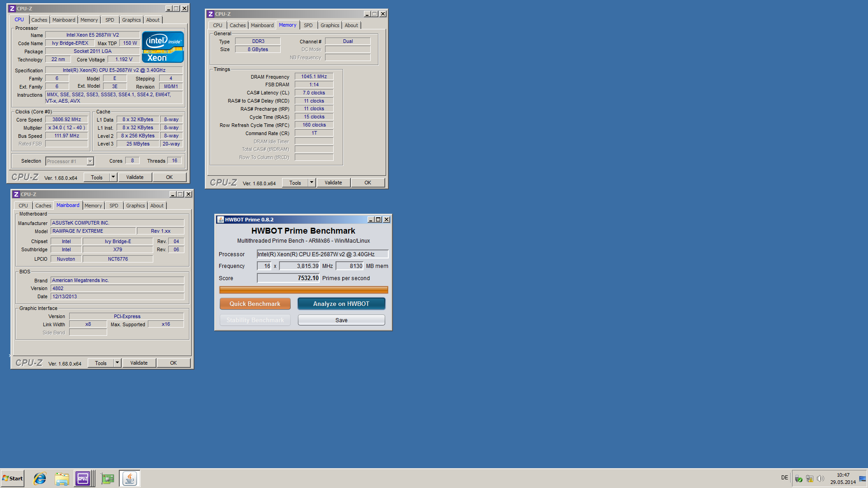This screenshot has height=488, width=868.
Task: Click CPU-Z icon in CPU window title bar
Action: point(12,9)
